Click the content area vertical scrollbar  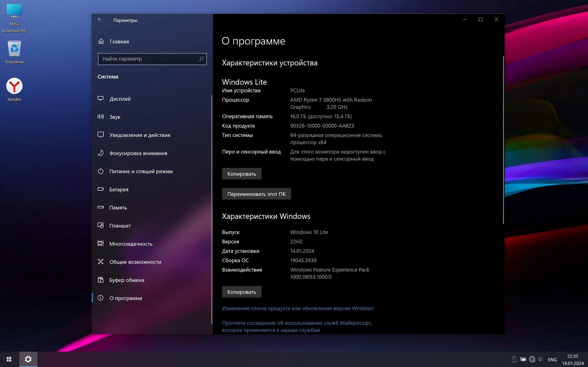503,140
